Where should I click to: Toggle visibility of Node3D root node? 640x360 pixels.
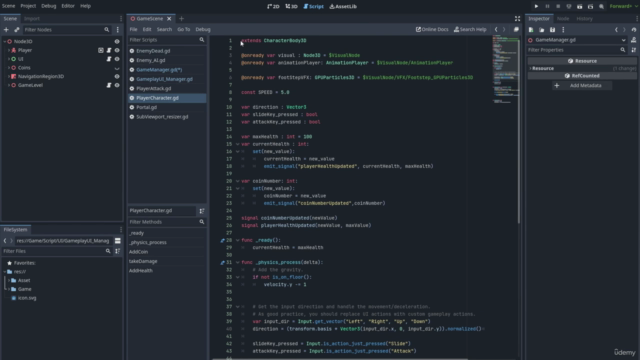(x=117, y=42)
